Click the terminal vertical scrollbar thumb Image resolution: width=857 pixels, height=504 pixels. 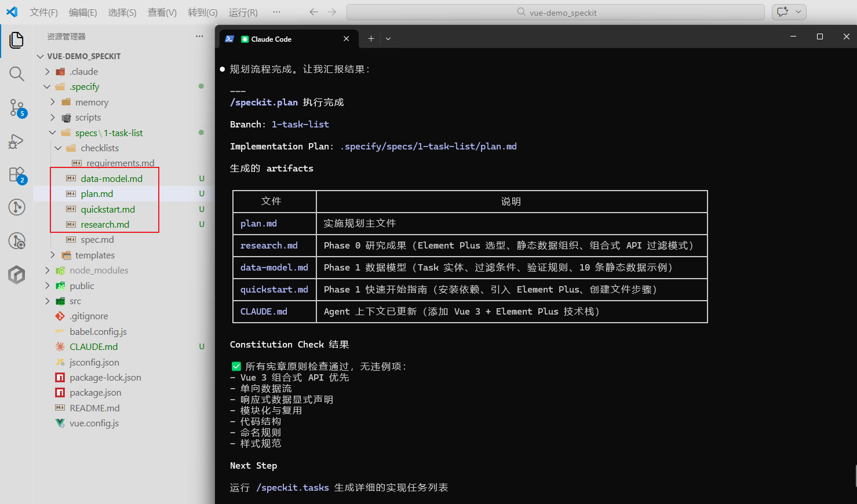pos(855,476)
